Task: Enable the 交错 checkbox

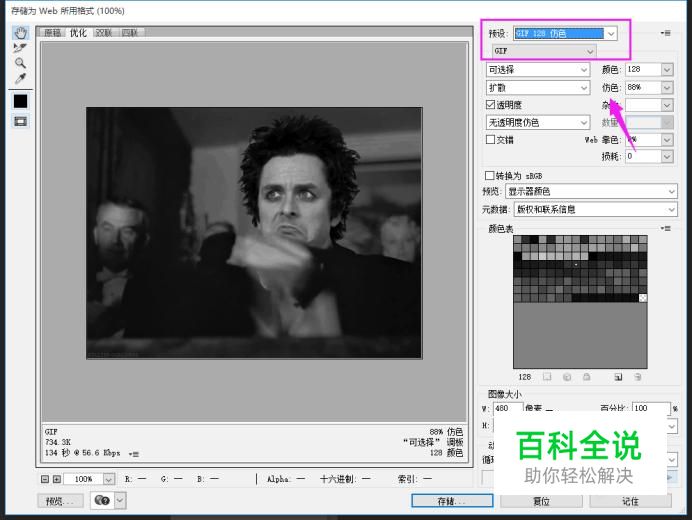Action: (490, 139)
